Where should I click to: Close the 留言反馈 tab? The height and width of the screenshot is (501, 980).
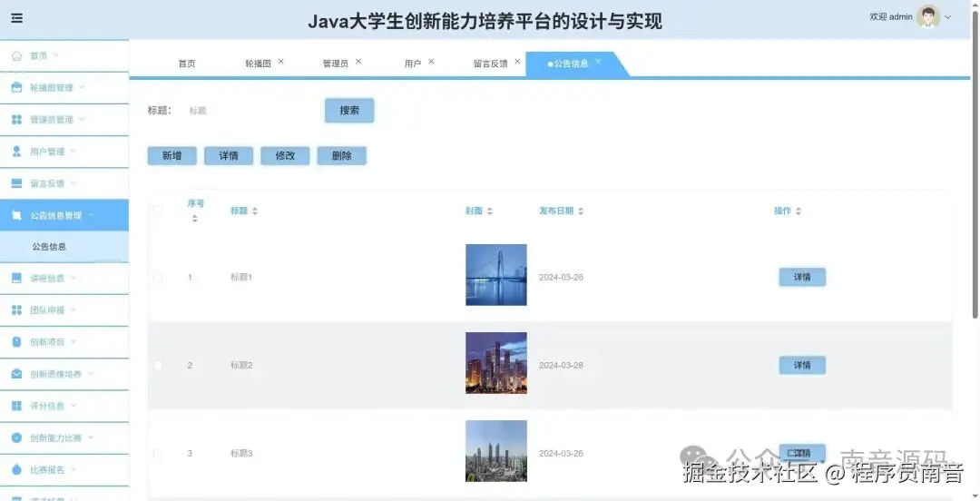(517, 62)
